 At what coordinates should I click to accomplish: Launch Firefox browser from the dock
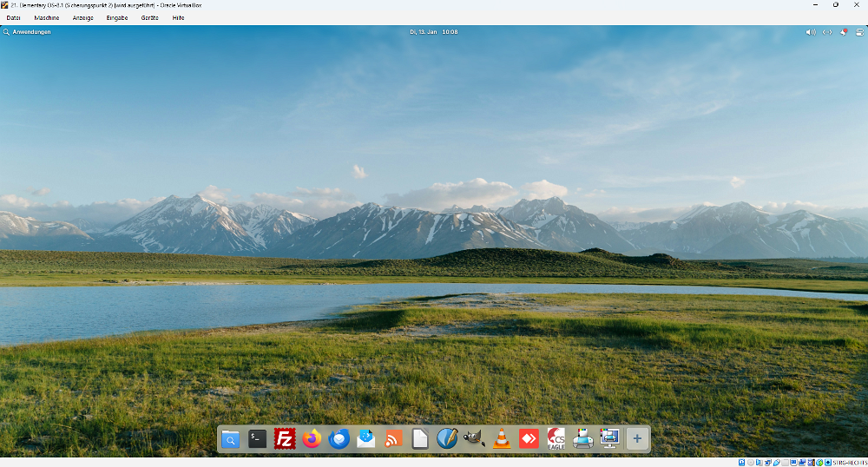click(312, 439)
